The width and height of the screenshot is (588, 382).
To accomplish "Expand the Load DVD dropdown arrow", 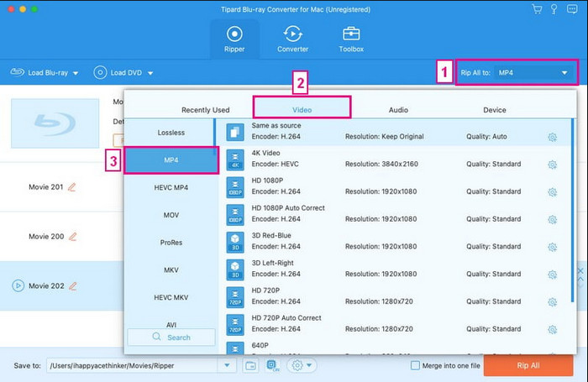I will 150,73.
